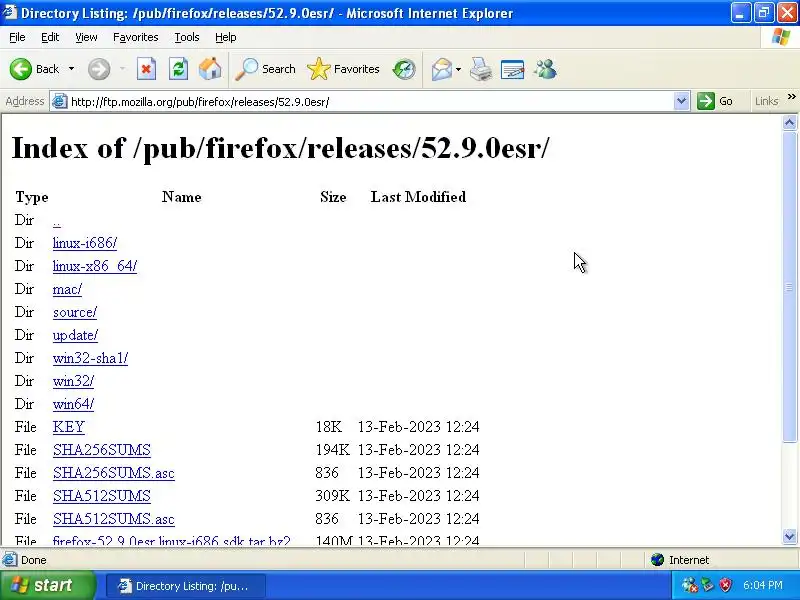Open the SHA512SUMS.asc file link
800x600 pixels.
[x=114, y=518]
